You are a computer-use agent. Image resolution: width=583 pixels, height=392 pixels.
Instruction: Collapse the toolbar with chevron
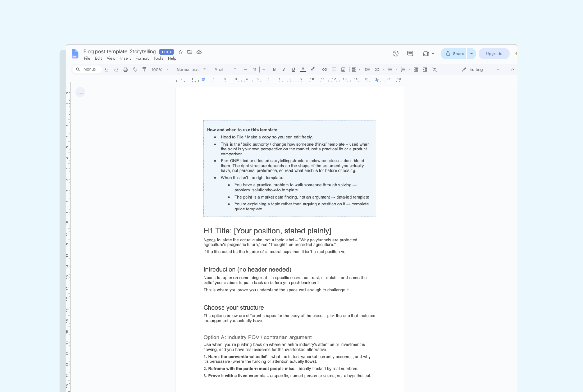tap(512, 70)
